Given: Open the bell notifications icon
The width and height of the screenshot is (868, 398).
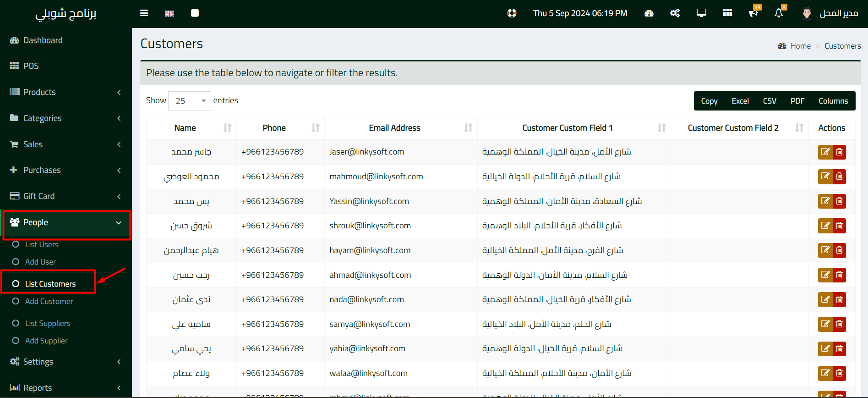Looking at the screenshot, I should pyautogui.click(x=780, y=12).
